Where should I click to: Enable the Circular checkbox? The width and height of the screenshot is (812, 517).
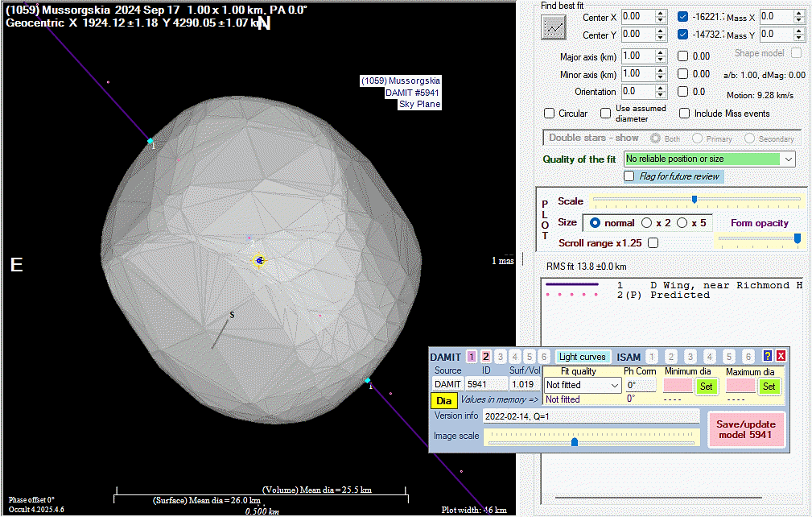click(x=550, y=114)
